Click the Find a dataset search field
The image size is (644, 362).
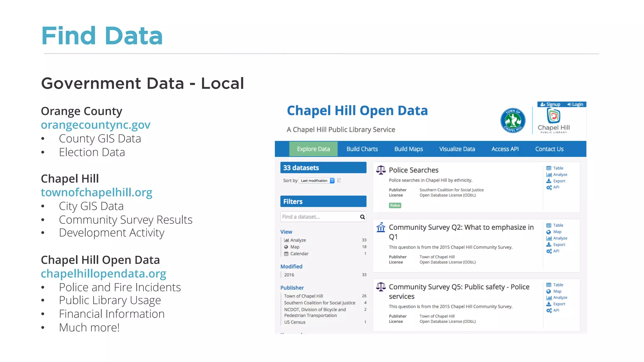coord(323,217)
